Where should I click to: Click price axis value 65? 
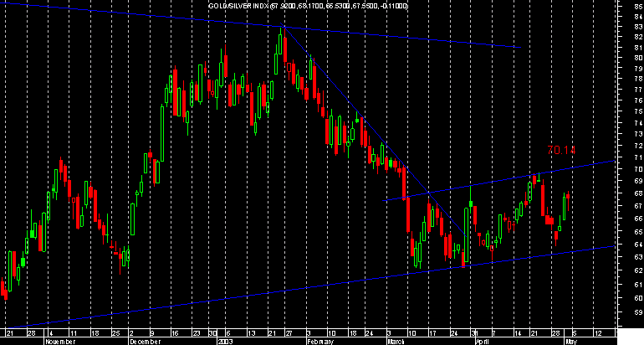tap(639, 232)
